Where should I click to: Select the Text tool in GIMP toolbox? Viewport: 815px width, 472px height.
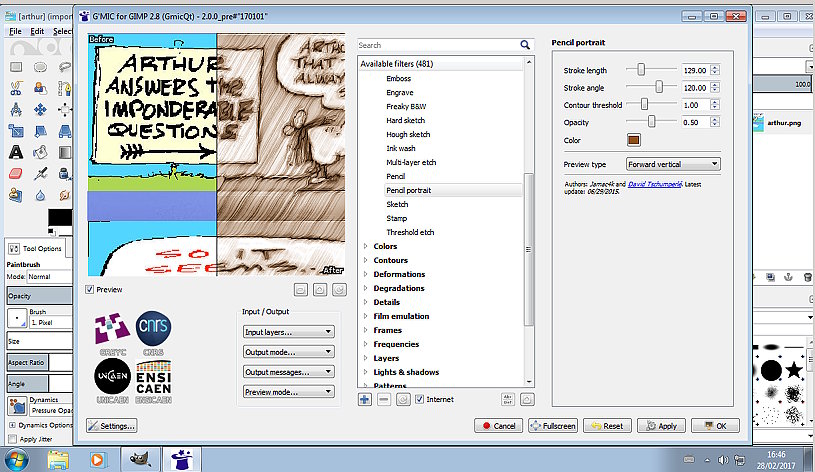(16, 152)
